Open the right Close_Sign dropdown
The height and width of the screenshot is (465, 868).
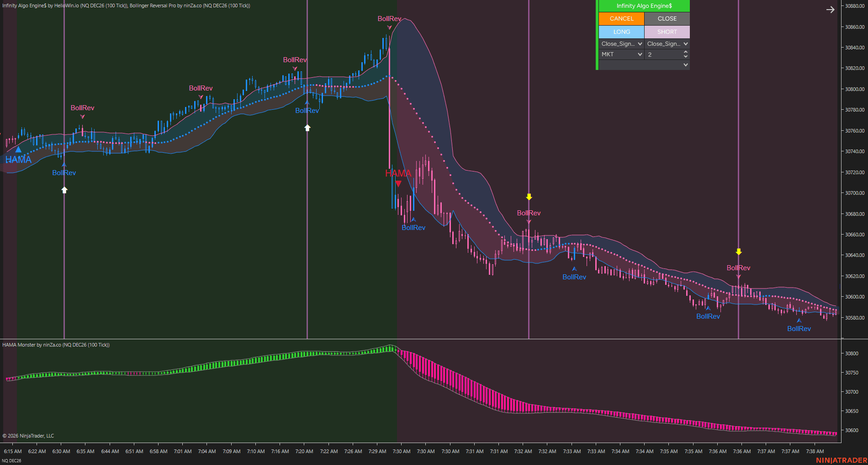click(667, 44)
